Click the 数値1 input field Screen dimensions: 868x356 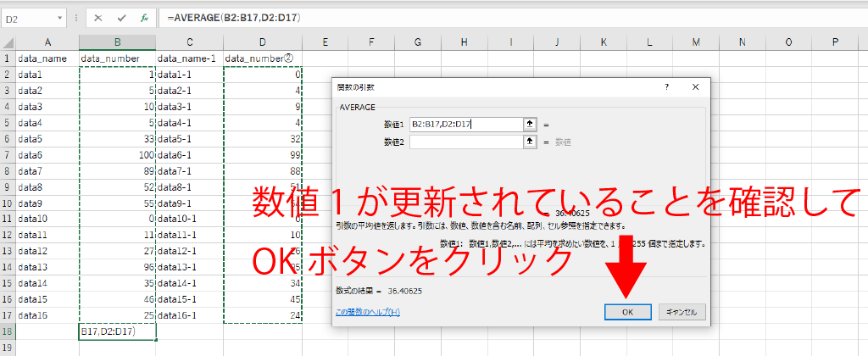click(x=465, y=124)
